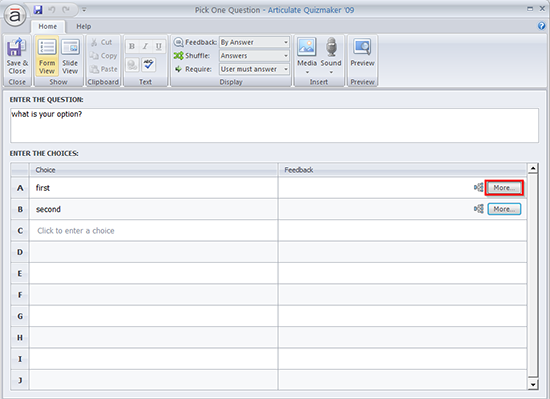
Task: Click the choice cell in row E
Action: (x=154, y=273)
